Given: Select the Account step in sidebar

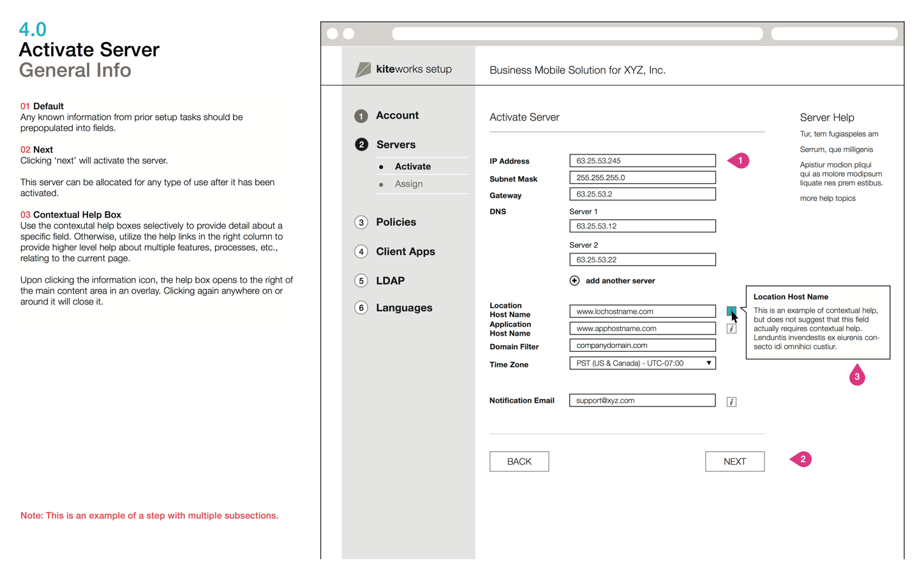Looking at the screenshot, I should click(x=397, y=116).
